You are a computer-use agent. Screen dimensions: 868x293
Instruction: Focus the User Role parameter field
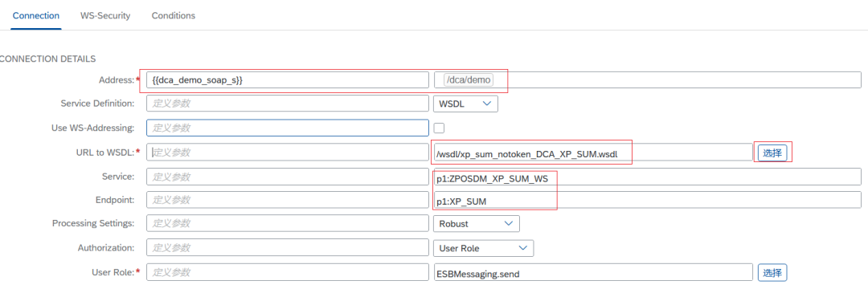pyautogui.click(x=287, y=272)
